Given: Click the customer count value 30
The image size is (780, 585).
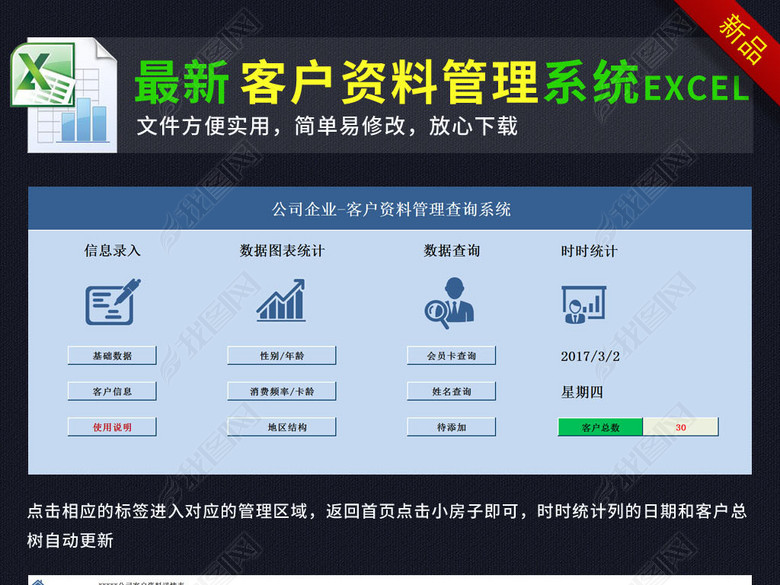Looking at the screenshot, I should (681, 427).
